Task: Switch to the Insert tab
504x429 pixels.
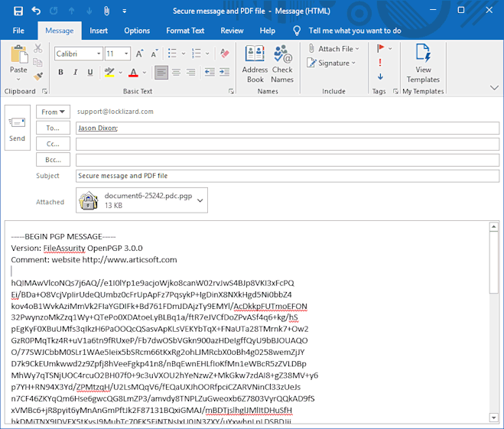Action: click(99, 31)
